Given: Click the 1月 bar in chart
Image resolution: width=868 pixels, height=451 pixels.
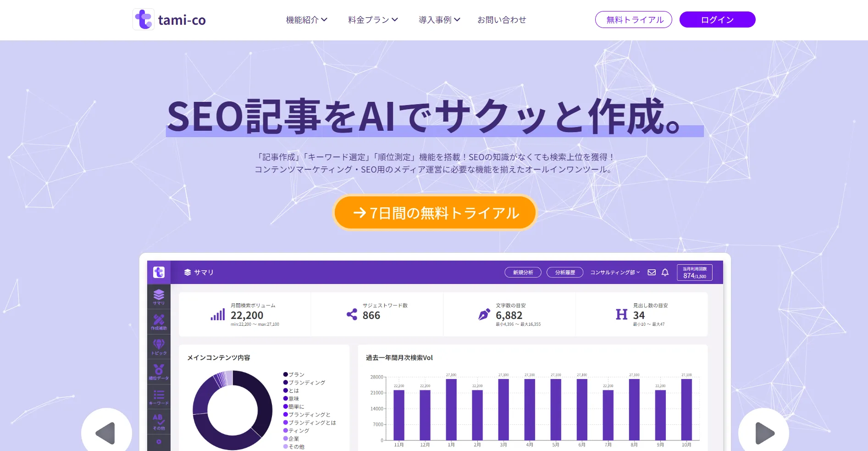Looking at the screenshot, I should 451,410.
